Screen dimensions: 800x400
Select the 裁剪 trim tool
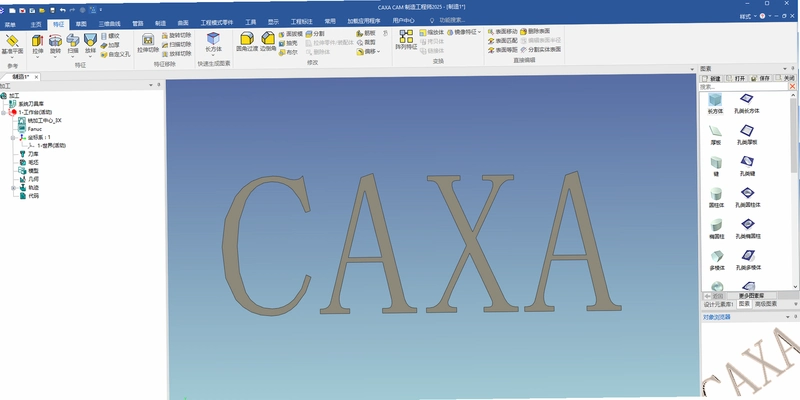tap(366, 42)
